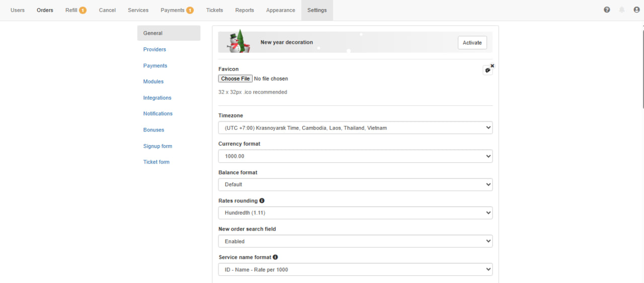This screenshot has height=283, width=644.
Task: Expand the Timezone dropdown
Action: (355, 128)
